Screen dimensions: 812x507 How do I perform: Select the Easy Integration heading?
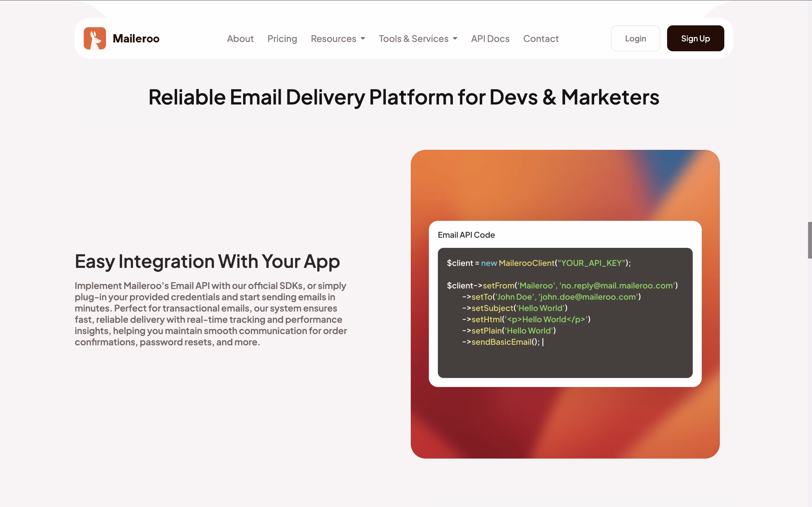[207, 262]
